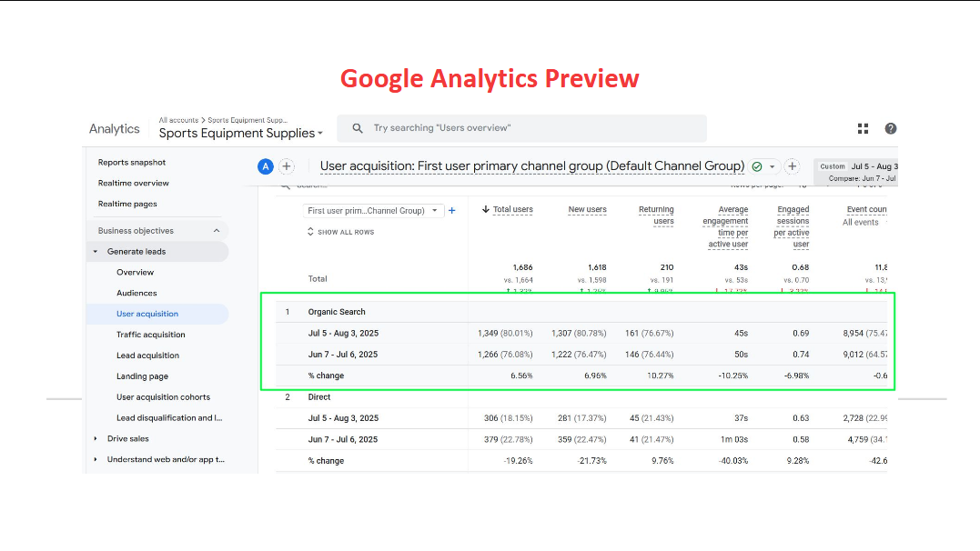This screenshot has height=551, width=980.
Task: Open the first user primary channel group dropdown
Action: pyautogui.click(x=372, y=210)
